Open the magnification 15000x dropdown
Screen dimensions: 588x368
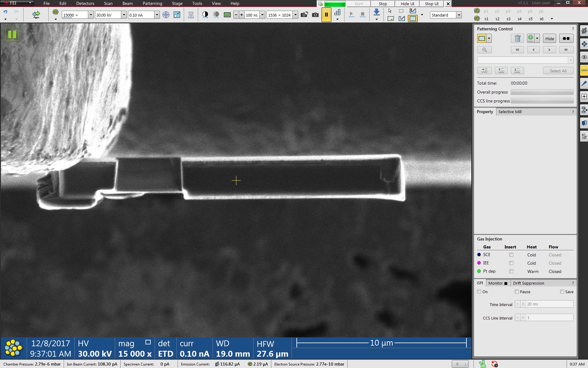(x=91, y=15)
